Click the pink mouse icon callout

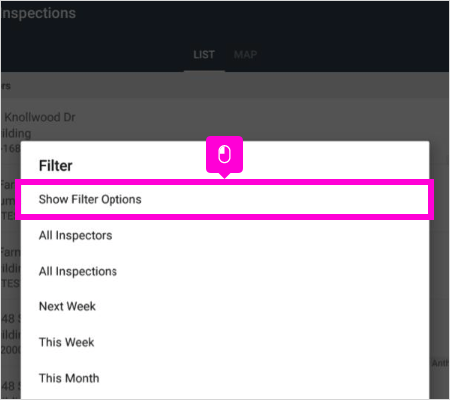point(224,155)
